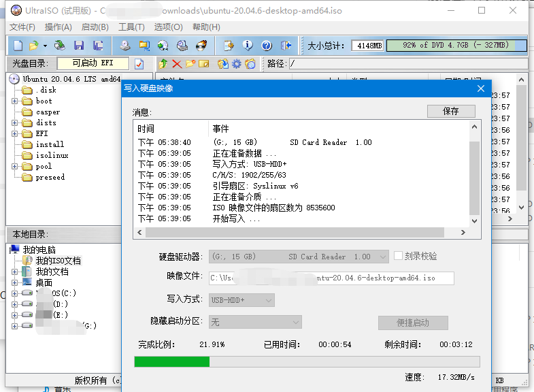Click the 便捷启动 button
534x392 pixels.
pos(413,323)
